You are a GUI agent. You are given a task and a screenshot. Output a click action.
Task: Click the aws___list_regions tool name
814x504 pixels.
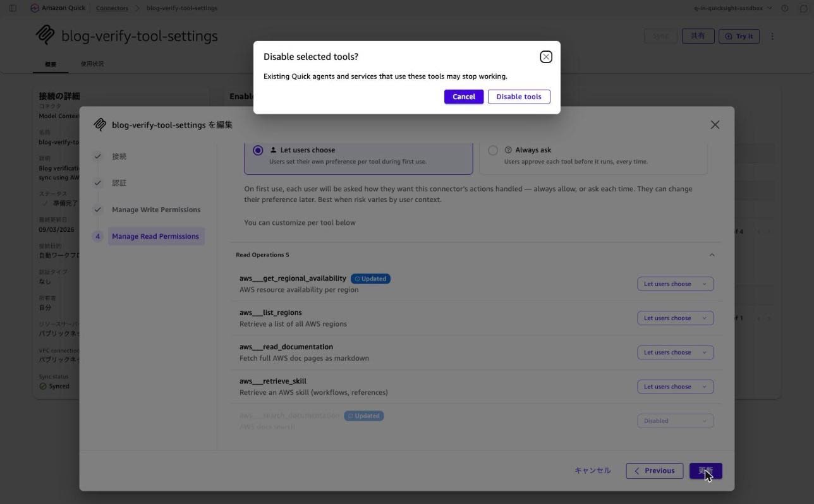[x=270, y=313]
